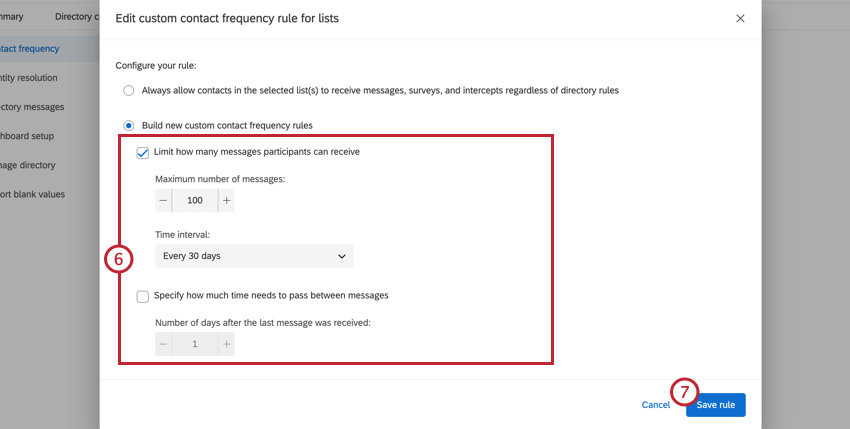Open the Time interval dropdown
Screen dimensions: 850x429
(254, 256)
